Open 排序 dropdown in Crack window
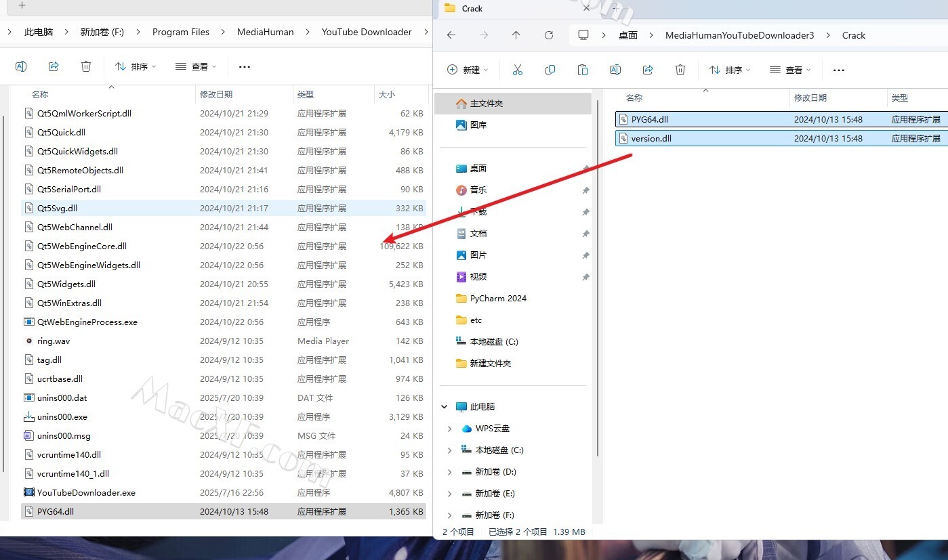This screenshot has height=560, width=948. point(730,70)
